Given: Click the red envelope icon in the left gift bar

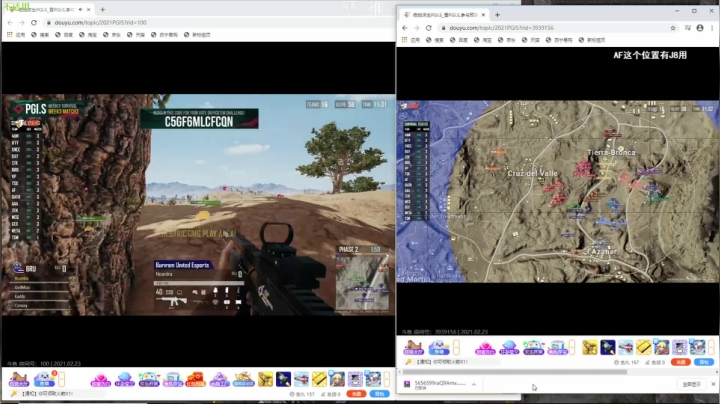Looking at the screenshot, I should point(196,379).
